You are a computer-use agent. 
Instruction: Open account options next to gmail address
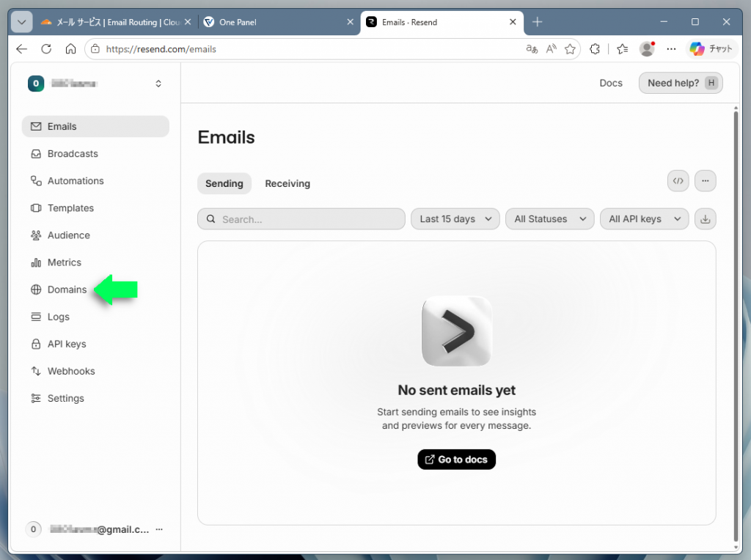pos(159,529)
